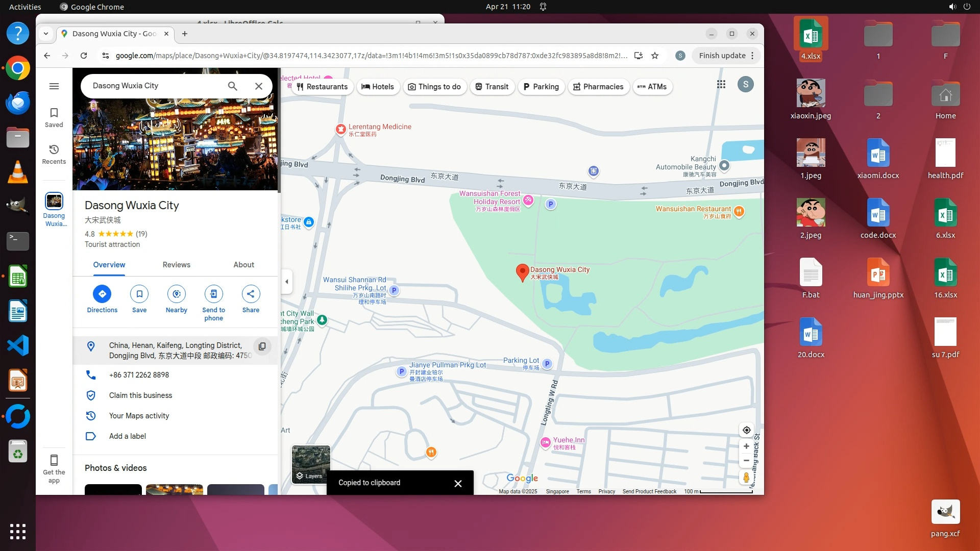Image resolution: width=980 pixels, height=551 pixels.
Task: Toggle Save on the place bookmark
Action: coord(139,294)
